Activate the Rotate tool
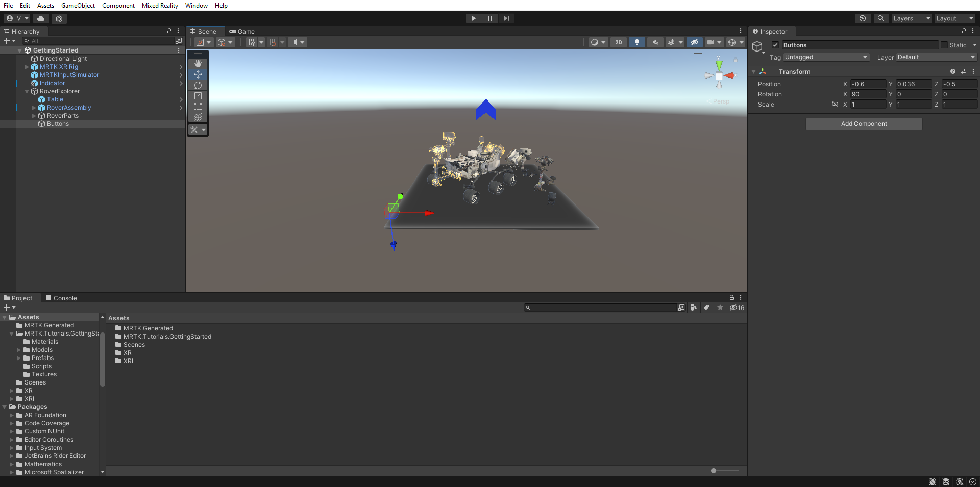980x487 pixels. [x=198, y=85]
